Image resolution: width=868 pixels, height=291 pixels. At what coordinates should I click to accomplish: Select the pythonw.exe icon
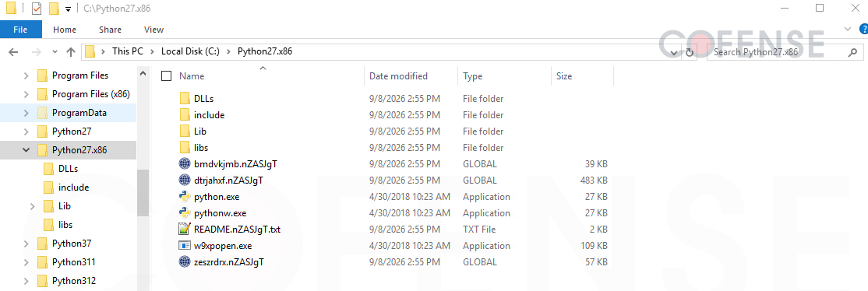[185, 213]
